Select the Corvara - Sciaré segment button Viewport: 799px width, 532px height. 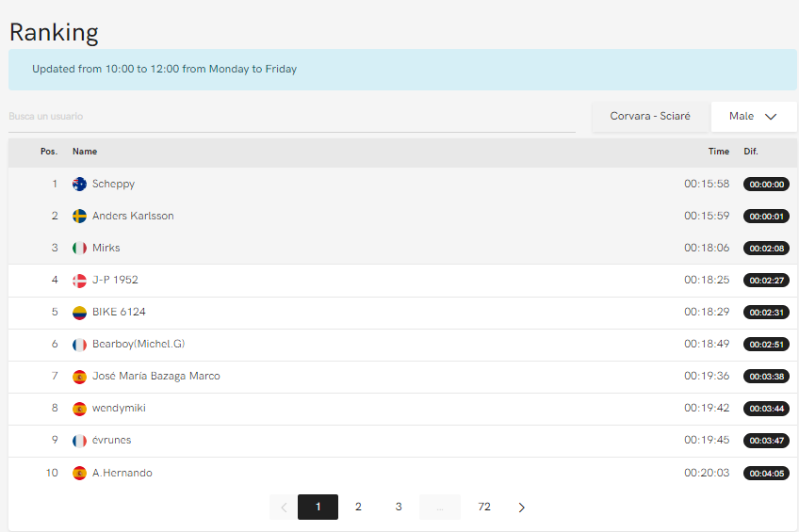tap(650, 116)
